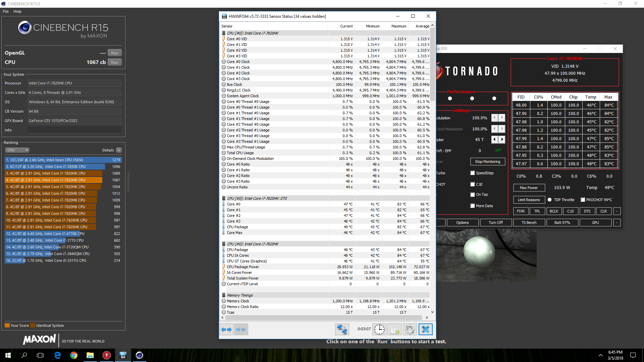Image resolution: width=644 pixels, height=362 pixels.
Task: Toggle On Top checkbox in ThrottleStop
Action: click(473, 194)
